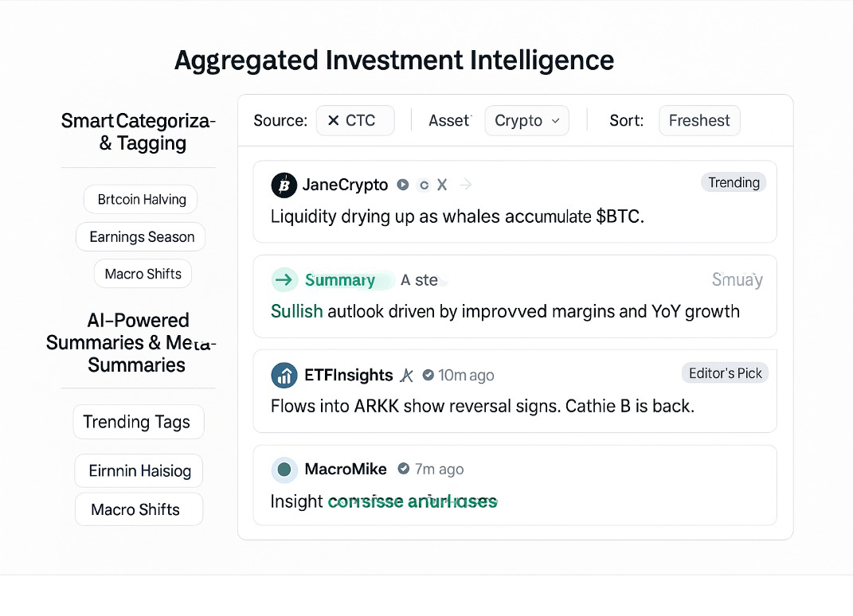This screenshot has width=853, height=616.
Task: Click the ETFInsights bar chart avatar
Action: point(284,375)
